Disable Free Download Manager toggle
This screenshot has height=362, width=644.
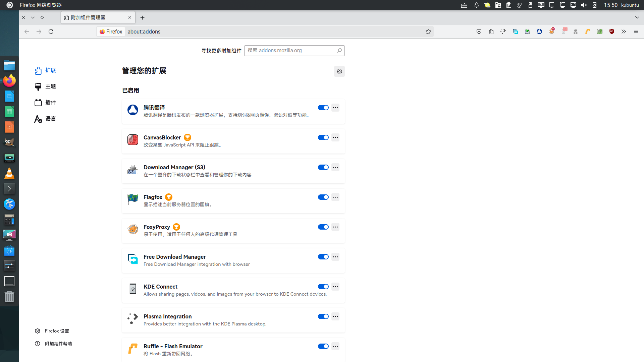pyautogui.click(x=323, y=257)
